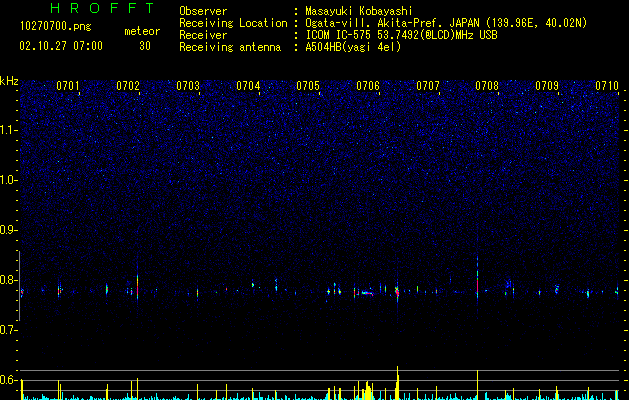Viewport: 629px width, 400px height.
Task: Click the 0707 time marker
Action: pyautogui.click(x=428, y=86)
